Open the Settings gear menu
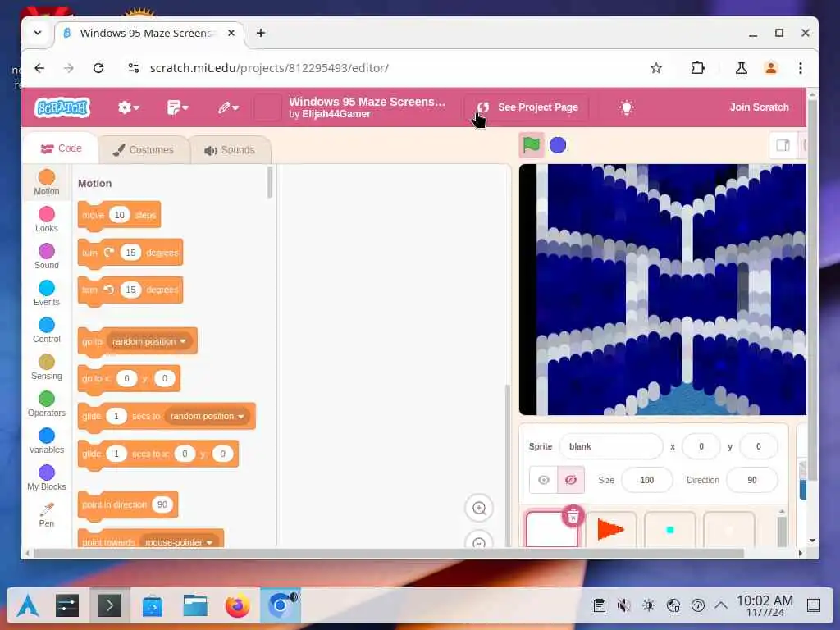The image size is (840, 630). [x=129, y=107]
